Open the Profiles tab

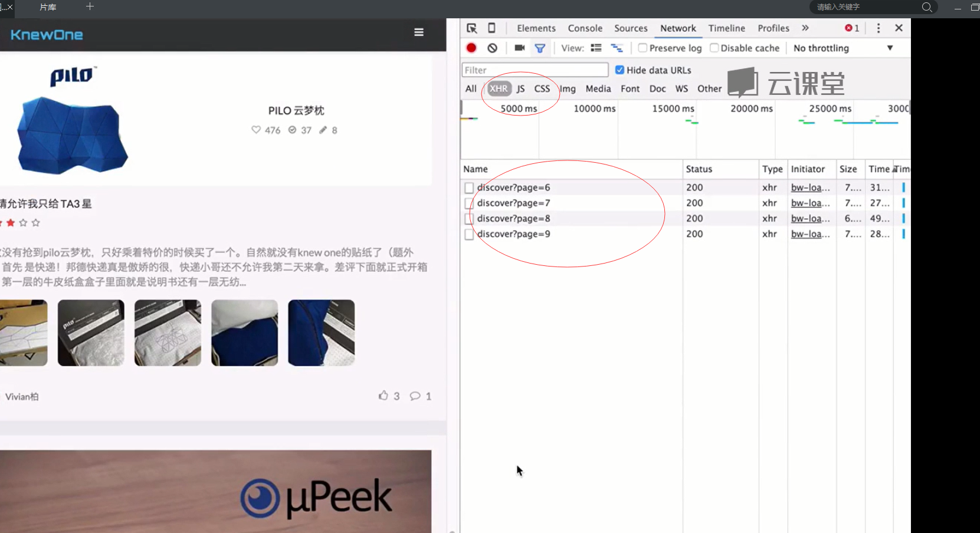tap(773, 28)
